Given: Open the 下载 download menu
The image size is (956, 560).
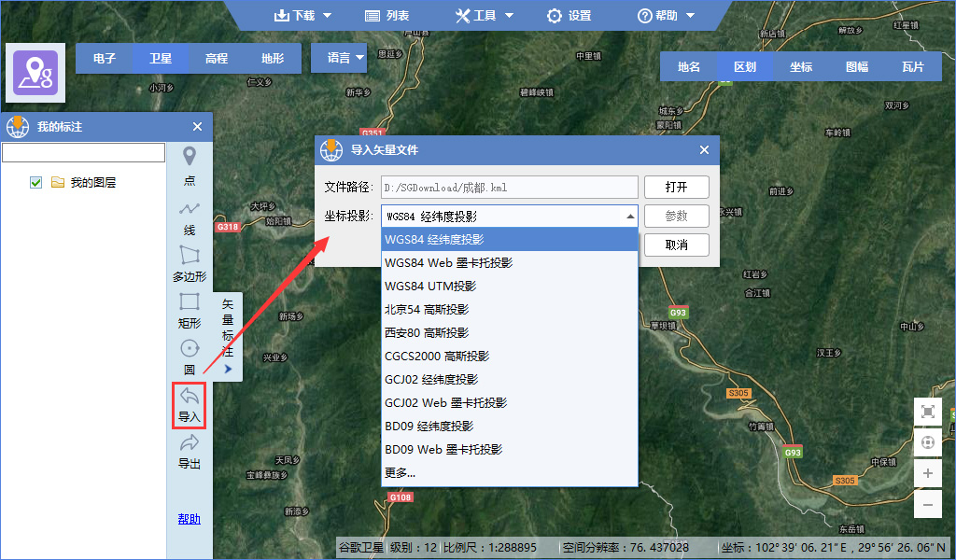Looking at the screenshot, I should coord(302,16).
